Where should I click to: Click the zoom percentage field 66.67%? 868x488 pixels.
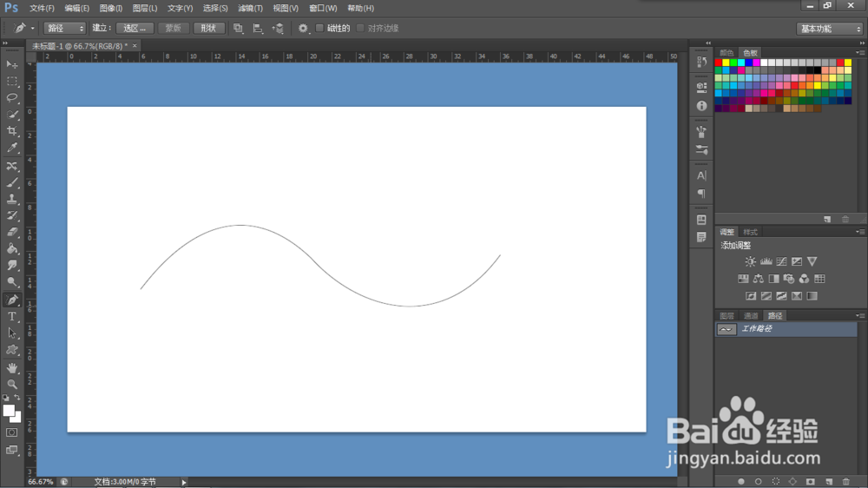(x=41, y=482)
